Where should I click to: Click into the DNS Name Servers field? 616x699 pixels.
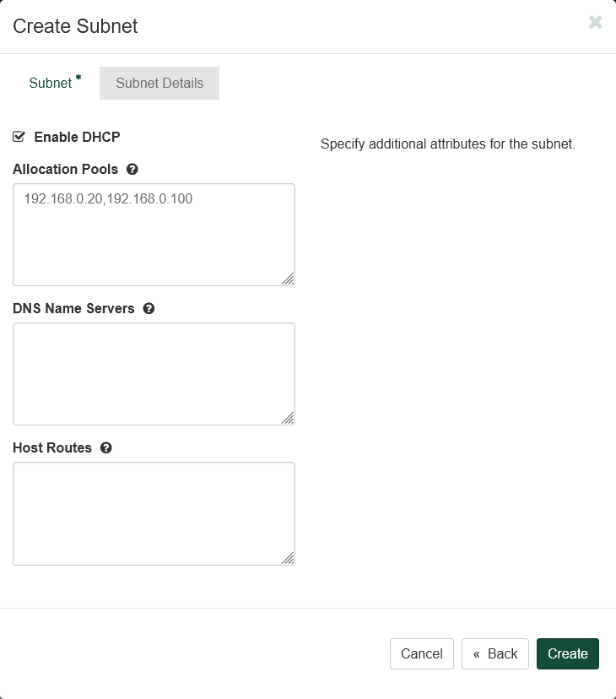(154, 374)
